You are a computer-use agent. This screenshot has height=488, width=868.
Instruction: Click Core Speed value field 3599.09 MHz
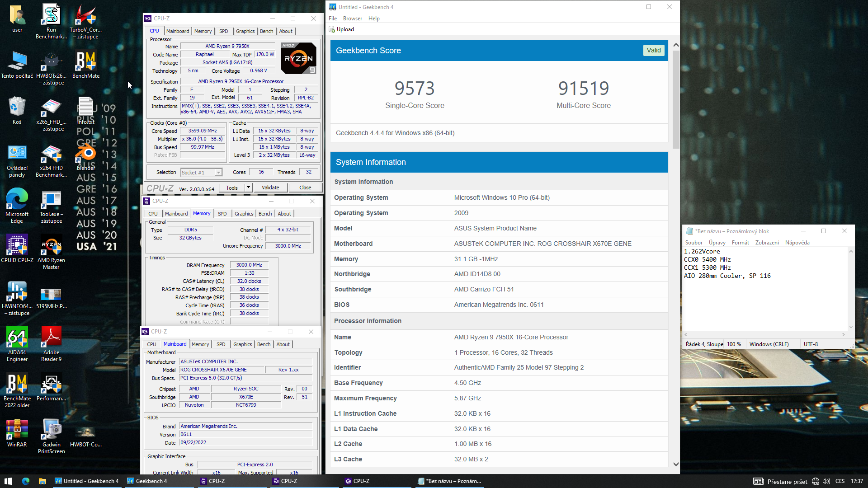[x=203, y=131]
